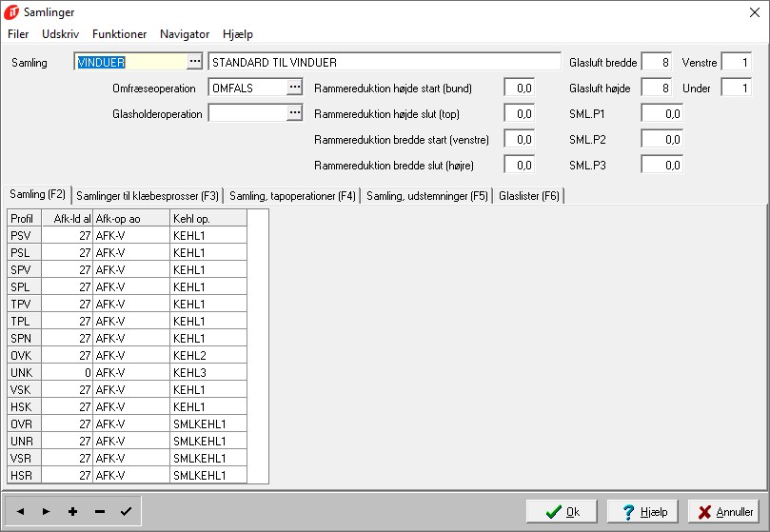Viewport: 770px width, 532px height.
Task: Click SMLKEHL1 cell in OVR row
Action: (208, 424)
